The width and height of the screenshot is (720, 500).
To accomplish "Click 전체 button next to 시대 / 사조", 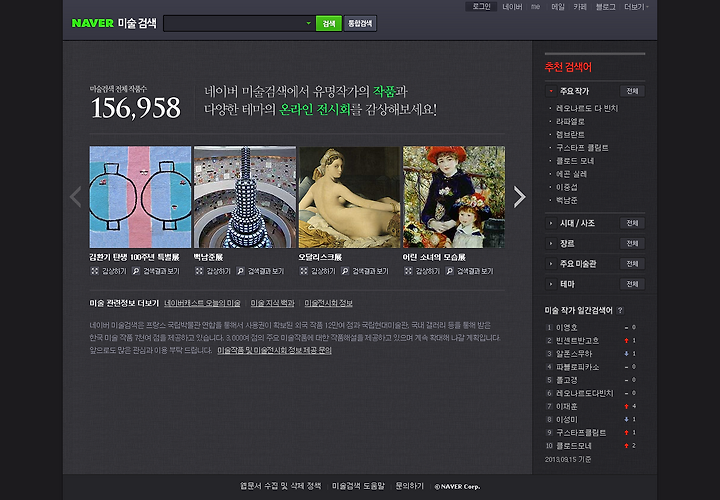I will click(x=632, y=223).
